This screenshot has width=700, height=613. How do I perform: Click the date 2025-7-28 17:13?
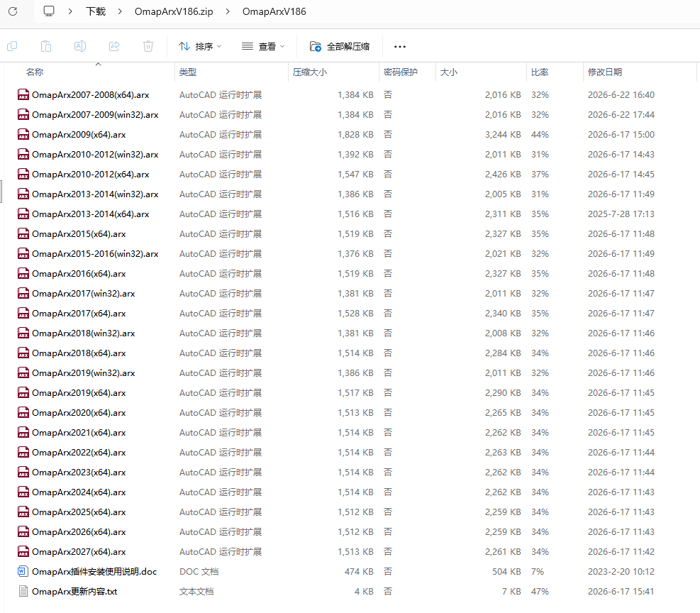[621, 214]
